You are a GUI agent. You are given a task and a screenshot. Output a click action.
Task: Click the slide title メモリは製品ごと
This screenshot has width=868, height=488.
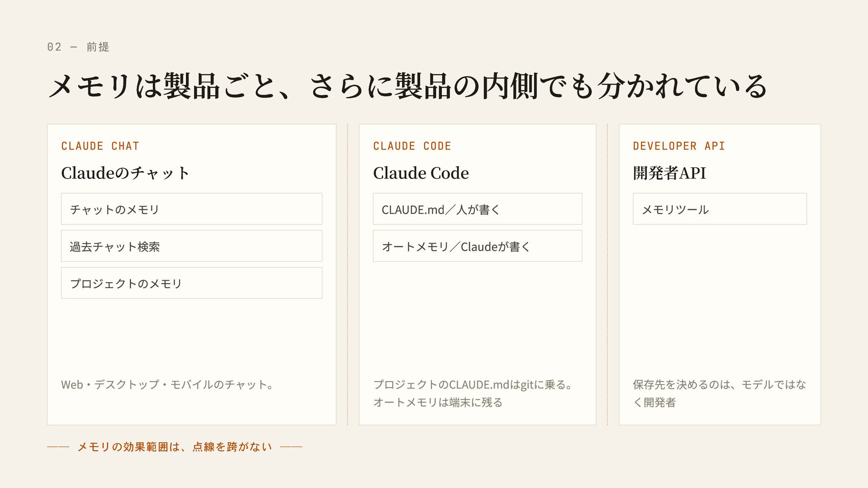point(407,86)
